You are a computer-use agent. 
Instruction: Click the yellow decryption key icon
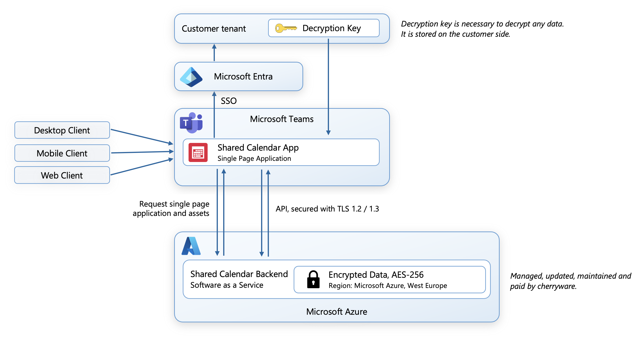coord(286,28)
